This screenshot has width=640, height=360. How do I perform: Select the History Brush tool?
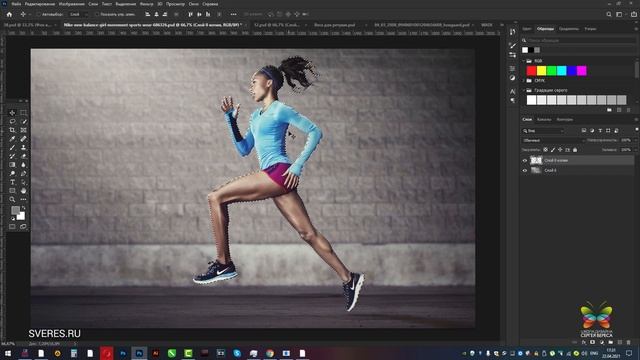tap(12, 156)
